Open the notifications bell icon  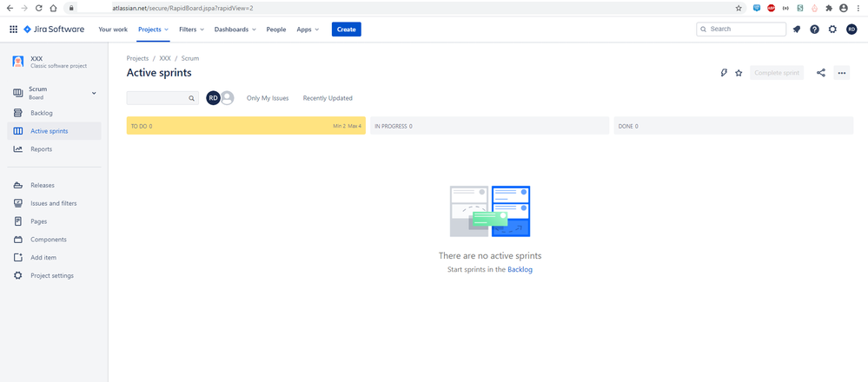[797, 30]
